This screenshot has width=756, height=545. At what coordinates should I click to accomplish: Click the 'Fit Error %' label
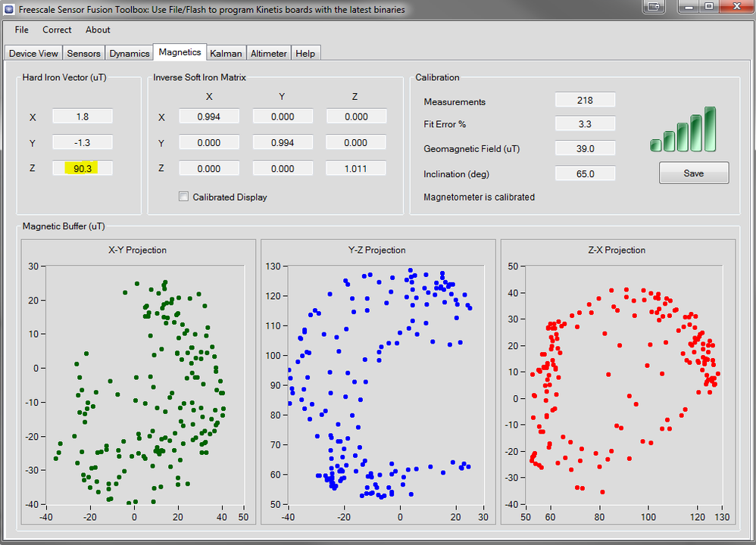coord(445,124)
